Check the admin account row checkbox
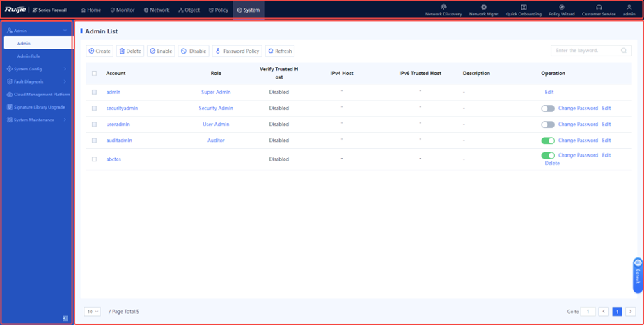This screenshot has height=325, width=644. tap(95, 93)
